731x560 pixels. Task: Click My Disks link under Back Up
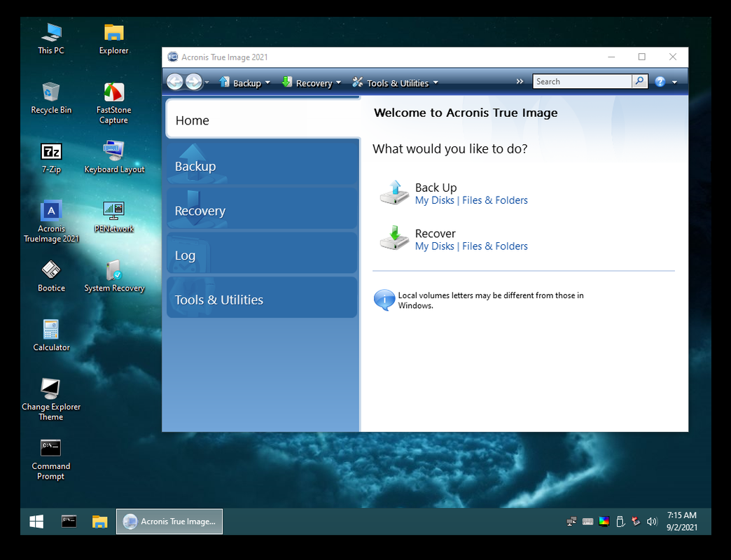point(435,200)
